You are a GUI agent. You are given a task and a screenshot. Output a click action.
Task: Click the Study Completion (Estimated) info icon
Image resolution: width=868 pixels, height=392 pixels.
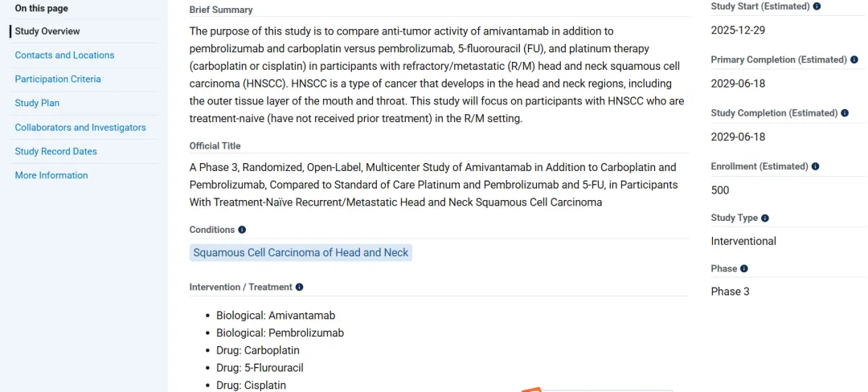[845, 113]
